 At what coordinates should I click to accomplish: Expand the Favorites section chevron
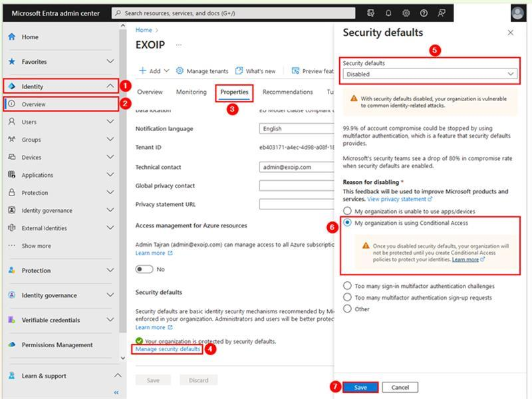point(110,61)
